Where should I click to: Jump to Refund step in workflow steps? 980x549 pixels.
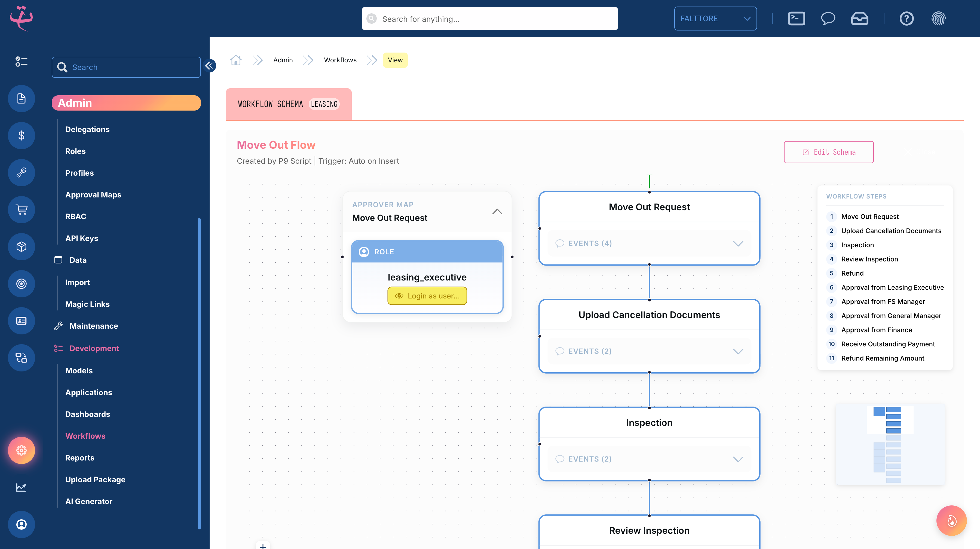click(x=852, y=273)
